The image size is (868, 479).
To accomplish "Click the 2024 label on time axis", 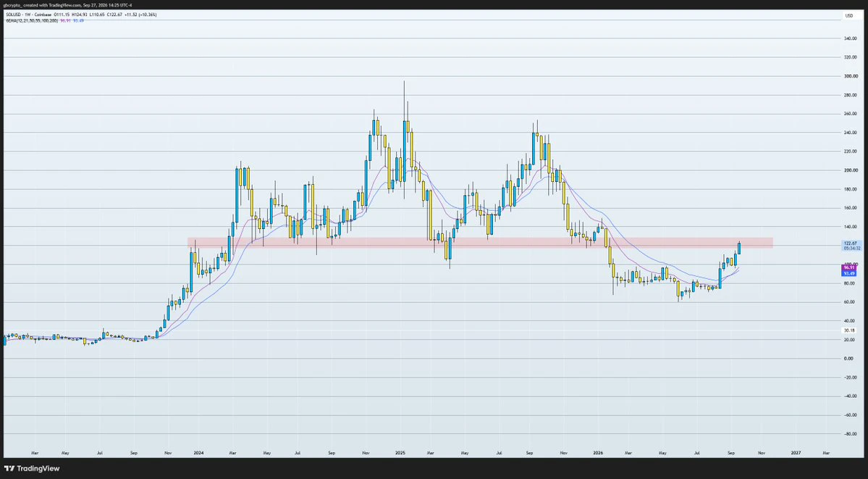I will [x=198, y=452].
